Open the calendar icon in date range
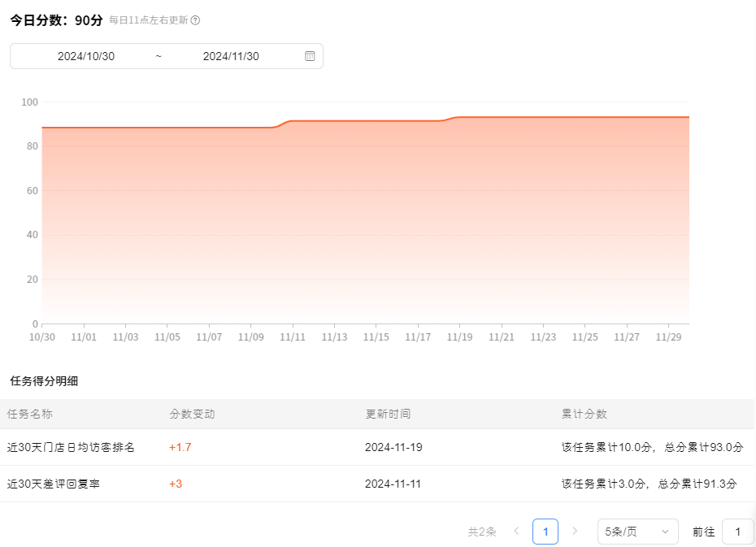 310,56
